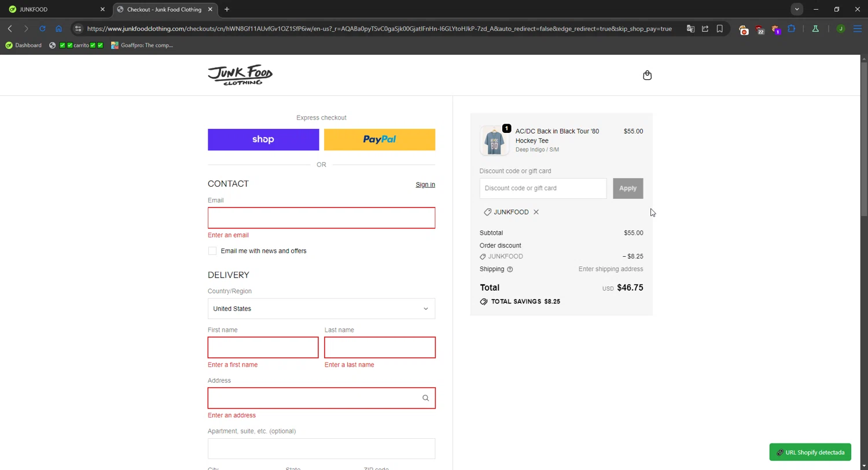Open the shopping bag cart icon
This screenshot has width=868, height=470.
pos(647,75)
